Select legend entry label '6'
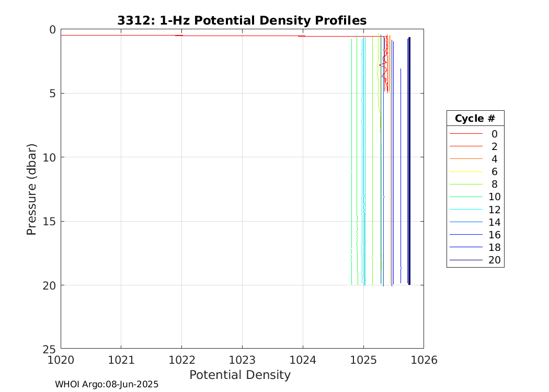Viewport: 549px width, 392px height. [495, 171]
